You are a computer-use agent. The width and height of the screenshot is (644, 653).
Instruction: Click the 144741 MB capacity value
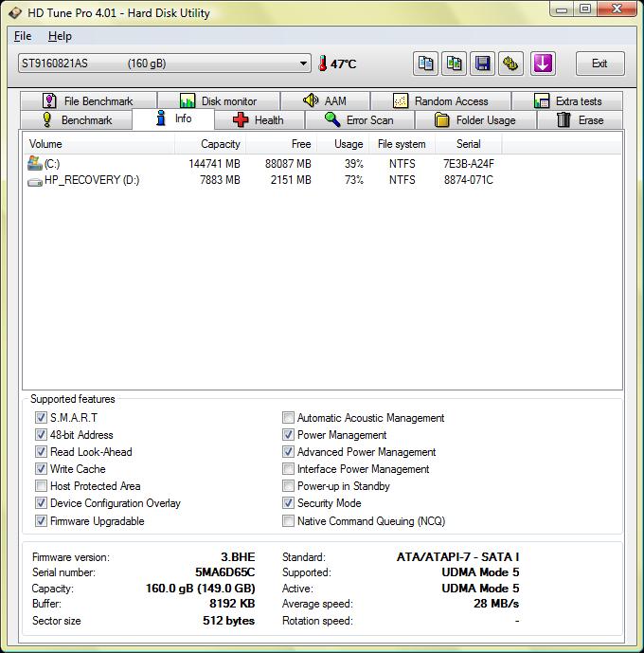pos(214,164)
